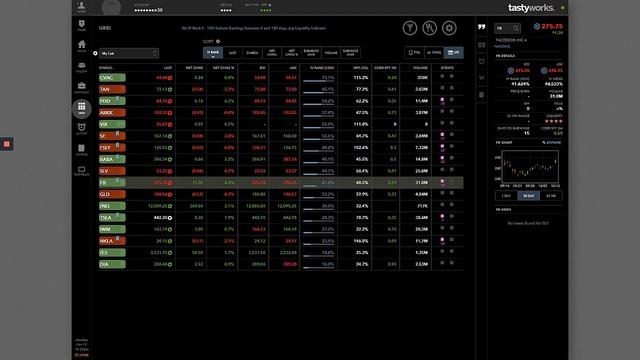Click the Volume column header
The height and width of the screenshot is (360, 640).
(420, 68)
